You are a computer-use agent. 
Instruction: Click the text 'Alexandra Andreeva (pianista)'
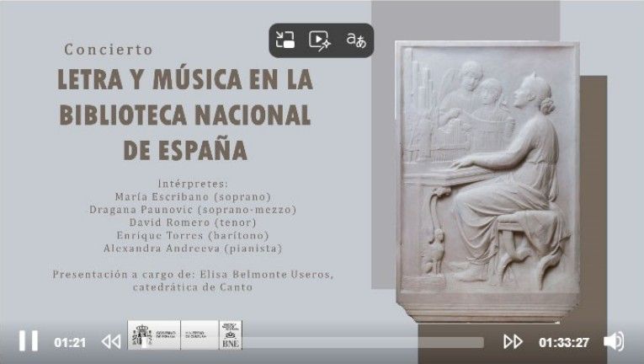point(193,249)
